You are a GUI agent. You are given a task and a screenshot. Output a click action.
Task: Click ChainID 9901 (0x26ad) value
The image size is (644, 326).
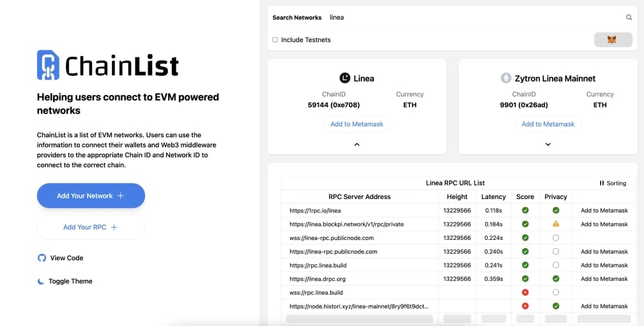(524, 105)
